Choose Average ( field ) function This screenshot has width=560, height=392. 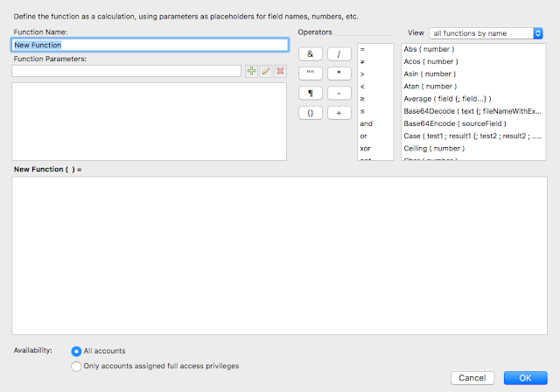point(473,99)
